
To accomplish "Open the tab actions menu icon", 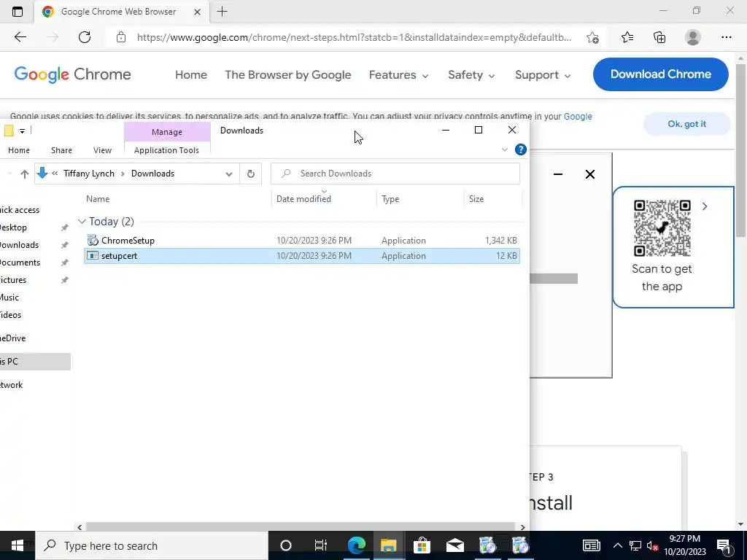I will click(18, 12).
